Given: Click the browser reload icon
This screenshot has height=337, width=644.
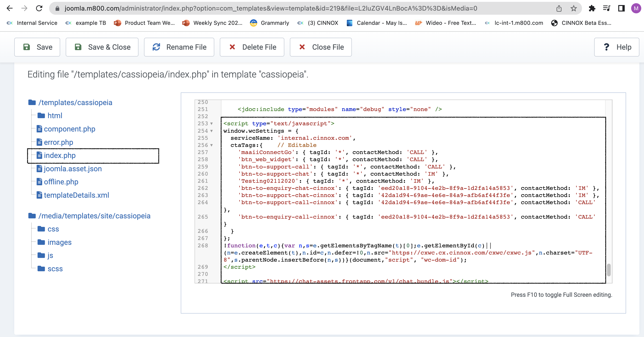Looking at the screenshot, I should pyautogui.click(x=39, y=8).
